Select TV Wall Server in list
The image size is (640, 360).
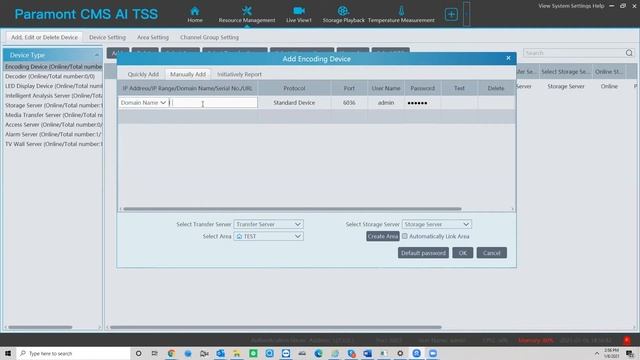[53, 144]
